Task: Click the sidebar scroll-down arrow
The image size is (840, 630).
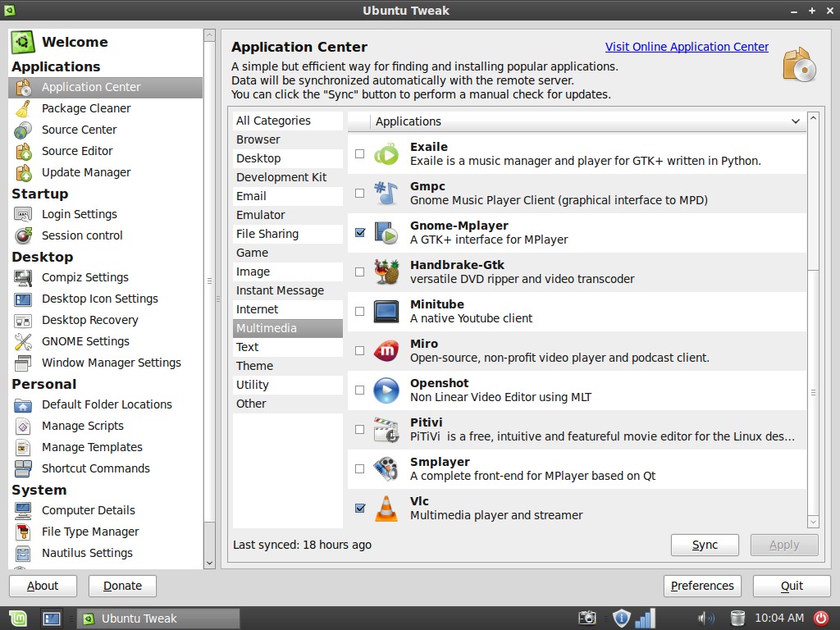Action: tap(209, 563)
